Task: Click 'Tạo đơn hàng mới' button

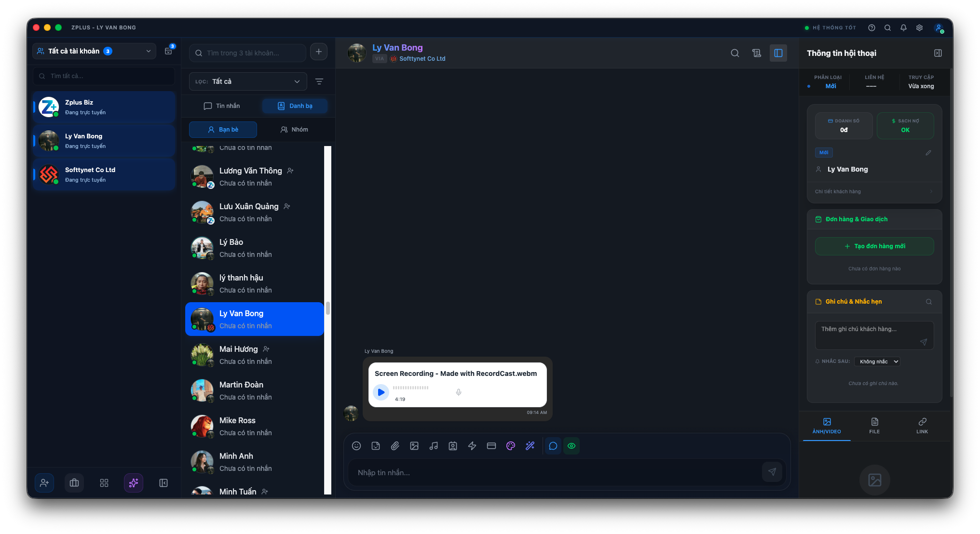Action: point(874,246)
